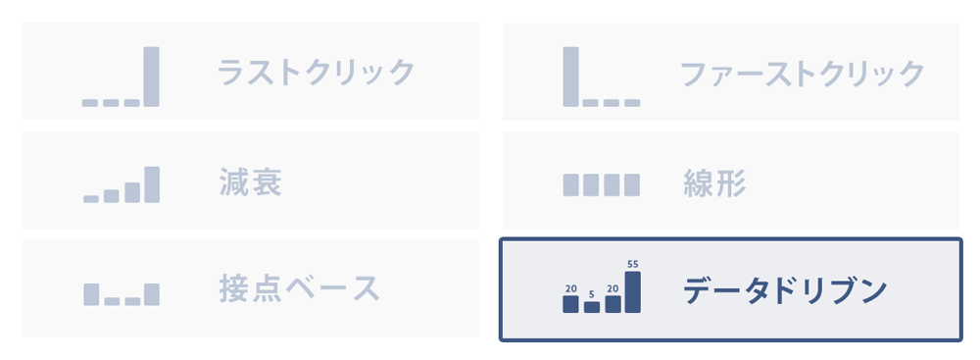Click the tall bar labeled 55
Viewport: 980px width, 360px height.
632,291
